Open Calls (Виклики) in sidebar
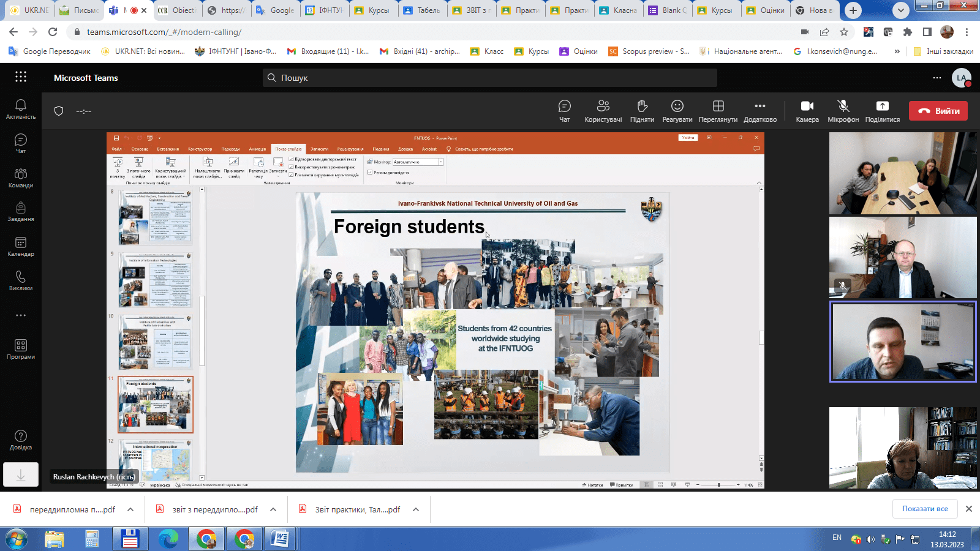This screenshot has width=980, height=551. [21, 280]
